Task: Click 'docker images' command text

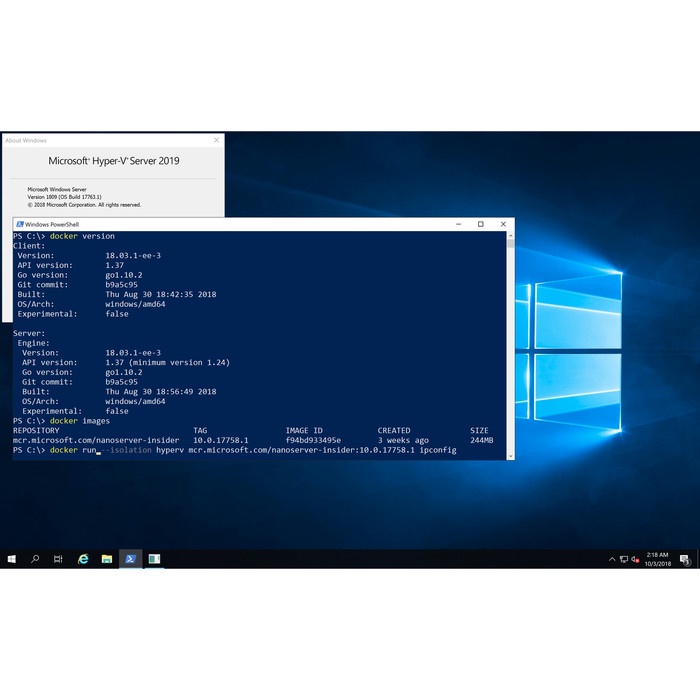Action: [x=79, y=421]
